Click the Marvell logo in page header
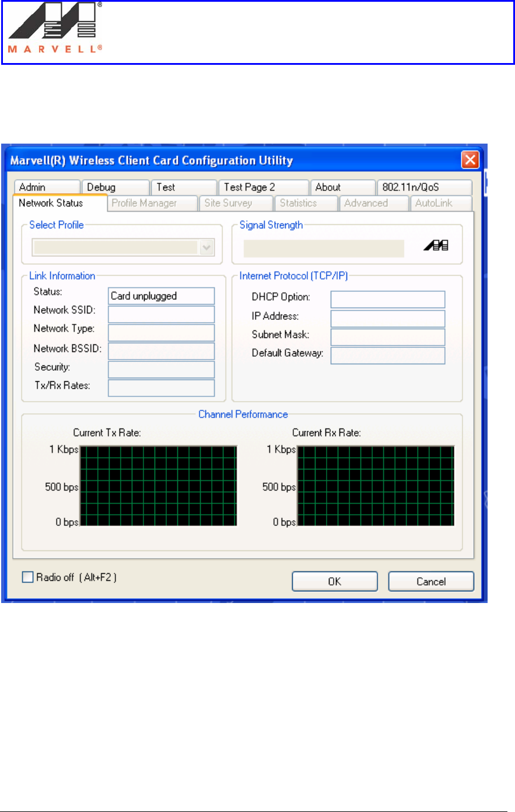Screen dimensions: 515x812 pyautogui.click(x=55, y=28)
